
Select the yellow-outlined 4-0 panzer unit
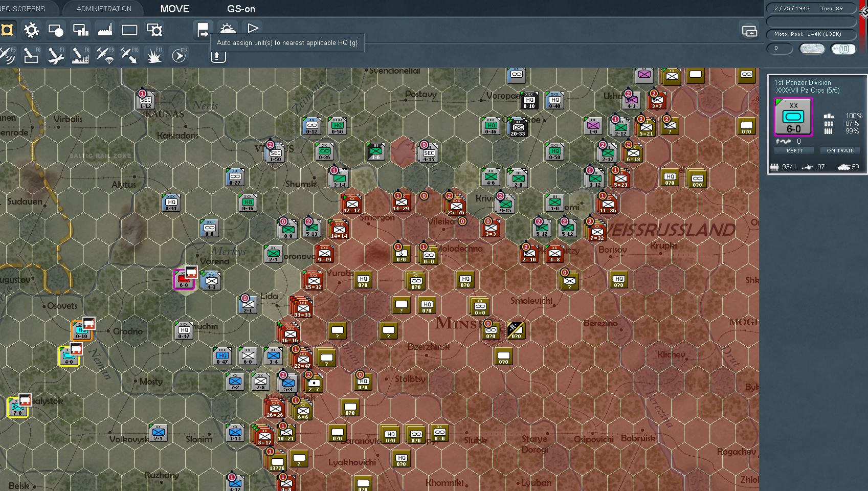(x=69, y=356)
